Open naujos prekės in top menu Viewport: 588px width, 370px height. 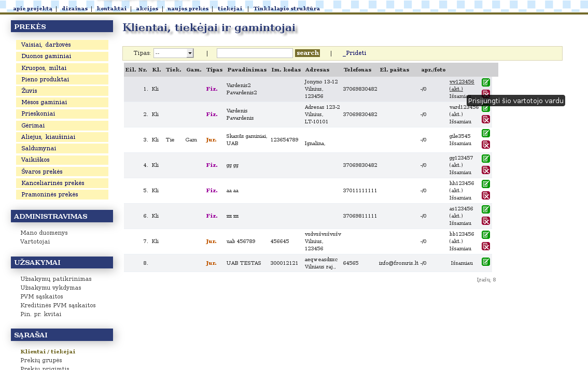coord(188,8)
